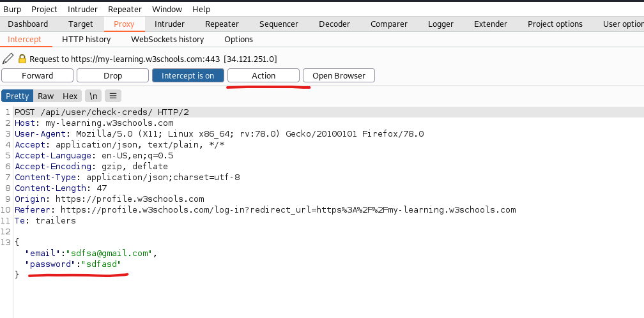Viewport: 644px width, 318px height.
Task: Toggle the \n non-printable characters button
Action: [93, 96]
